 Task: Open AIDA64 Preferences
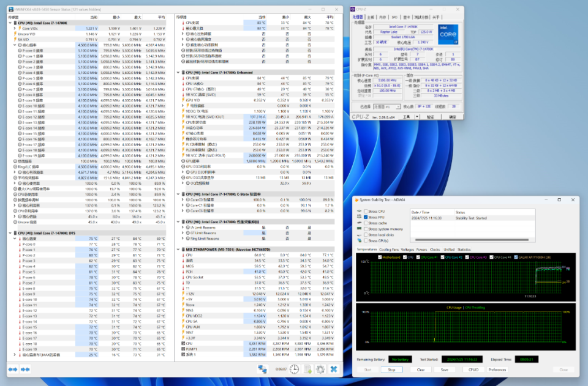pyautogui.click(x=497, y=369)
